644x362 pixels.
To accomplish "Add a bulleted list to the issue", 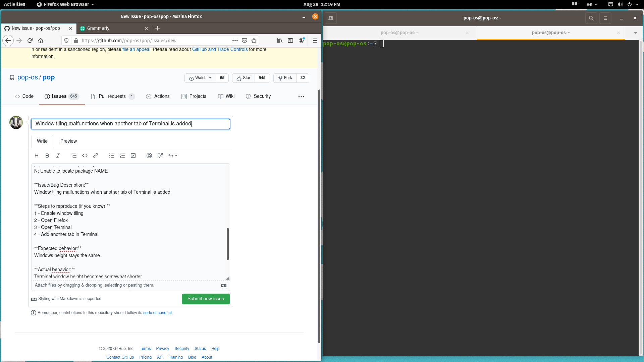I will click(x=112, y=156).
